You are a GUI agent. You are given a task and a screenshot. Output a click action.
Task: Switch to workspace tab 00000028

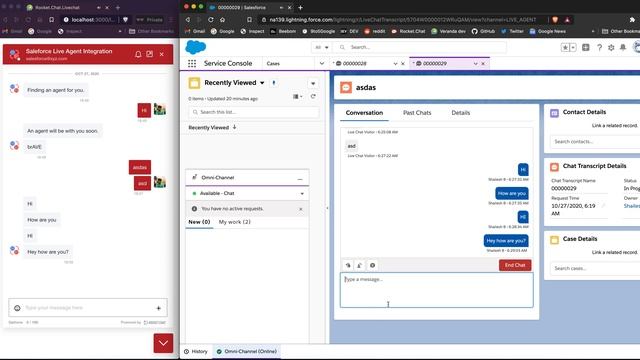tap(354, 64)
